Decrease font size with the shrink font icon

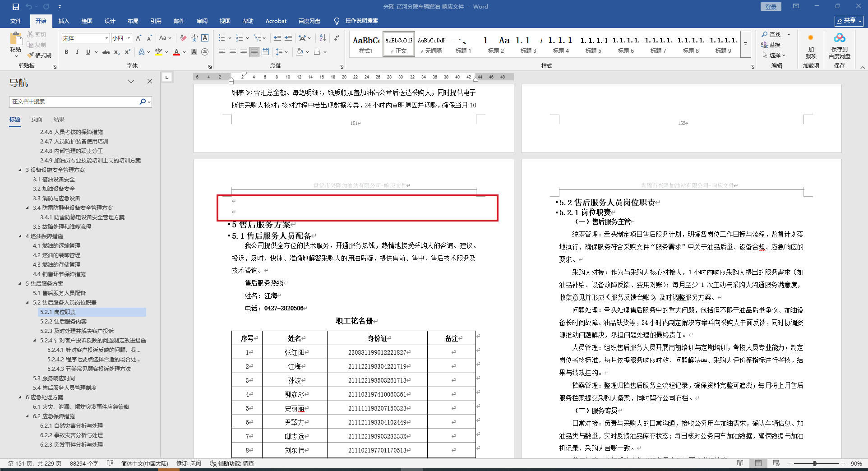click(x=149, y=38)
